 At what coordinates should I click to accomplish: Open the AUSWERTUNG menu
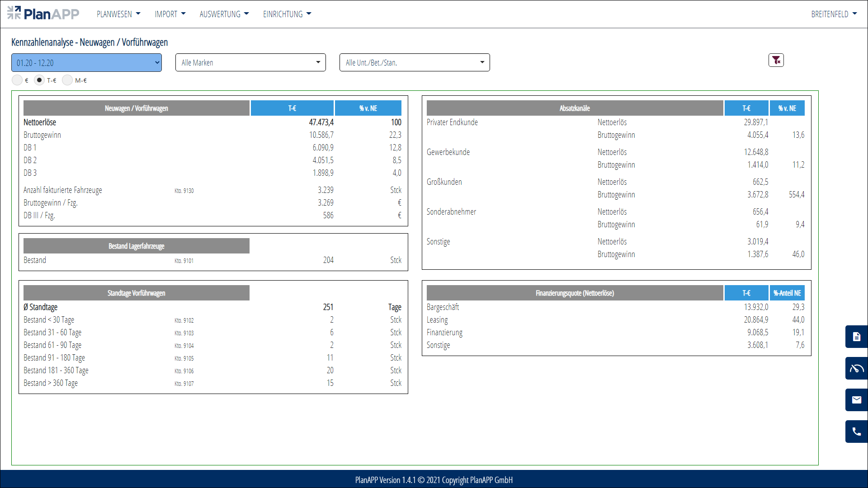coord(224,14)
